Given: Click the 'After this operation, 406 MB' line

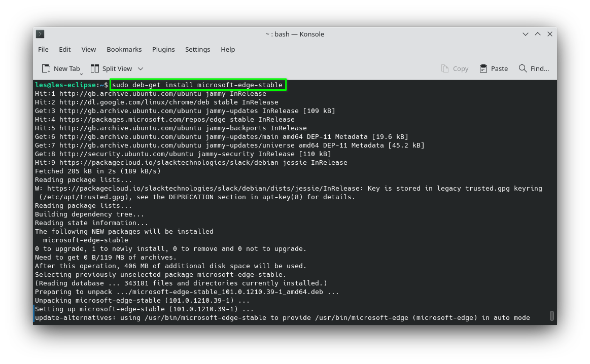Looking at the screenshot, I should [171, 266].
